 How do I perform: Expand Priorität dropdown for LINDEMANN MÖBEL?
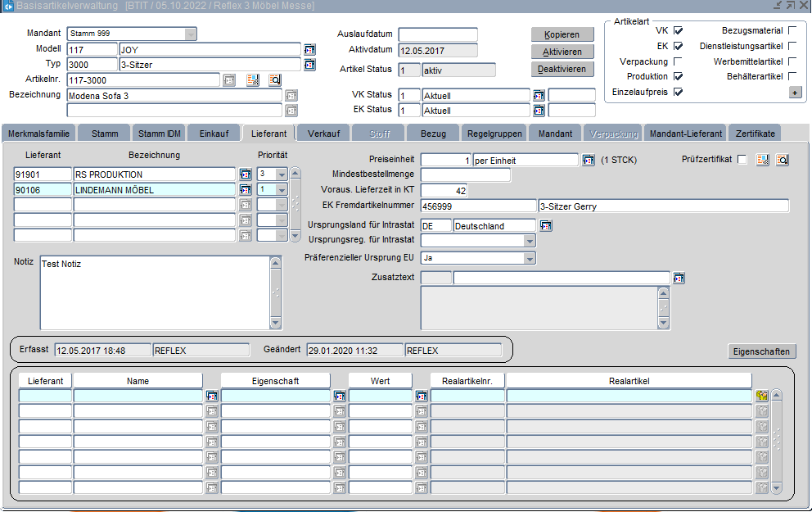click(x=282, y=190)
